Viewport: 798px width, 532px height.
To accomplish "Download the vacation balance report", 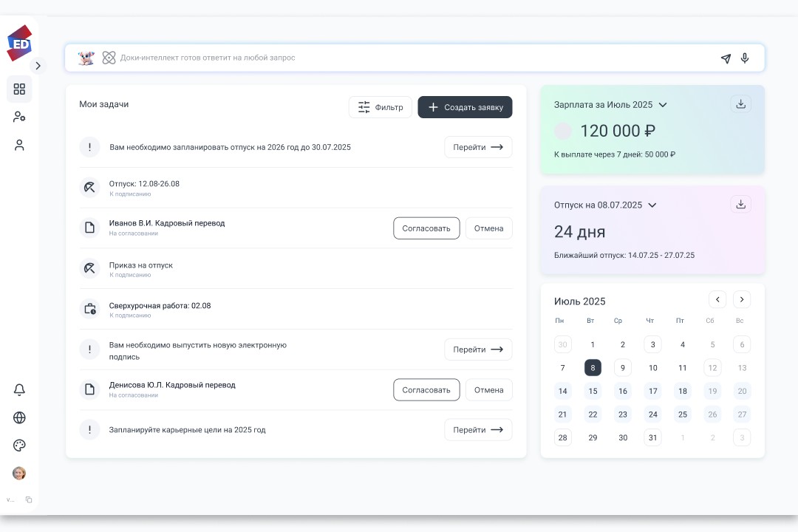I will tap(740, 205).
